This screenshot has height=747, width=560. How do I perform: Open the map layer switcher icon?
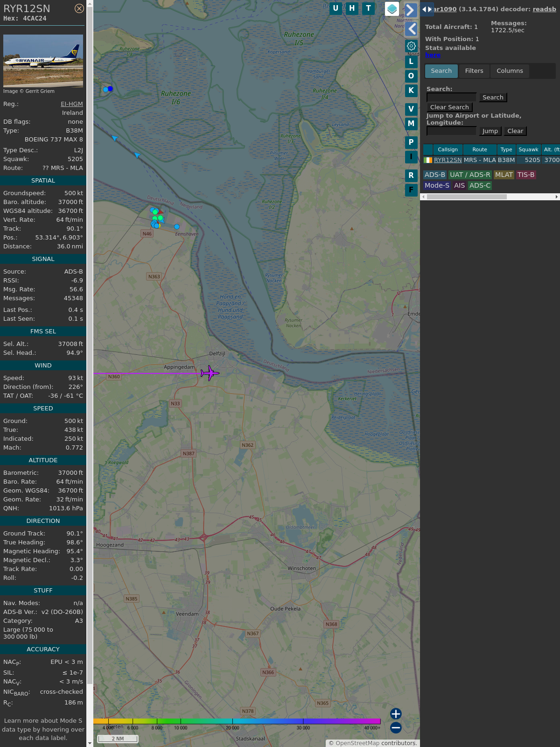tap(392, 9)
